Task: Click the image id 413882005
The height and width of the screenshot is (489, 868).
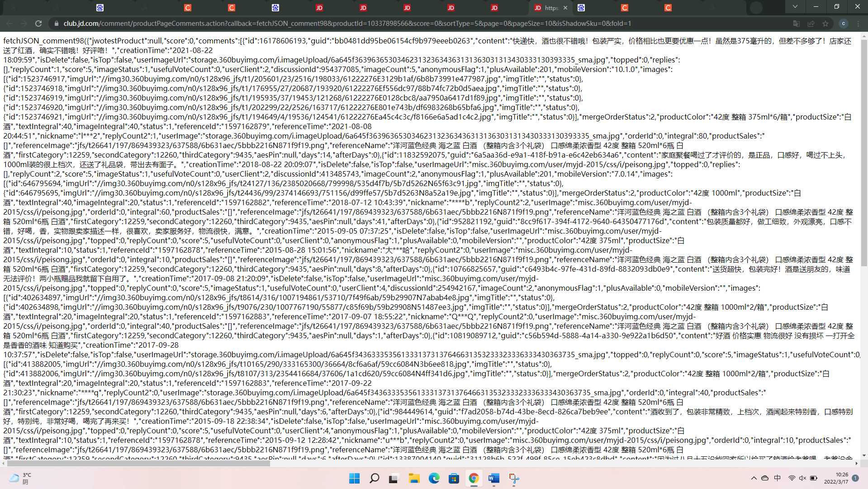Action: (x=40, y=364)
